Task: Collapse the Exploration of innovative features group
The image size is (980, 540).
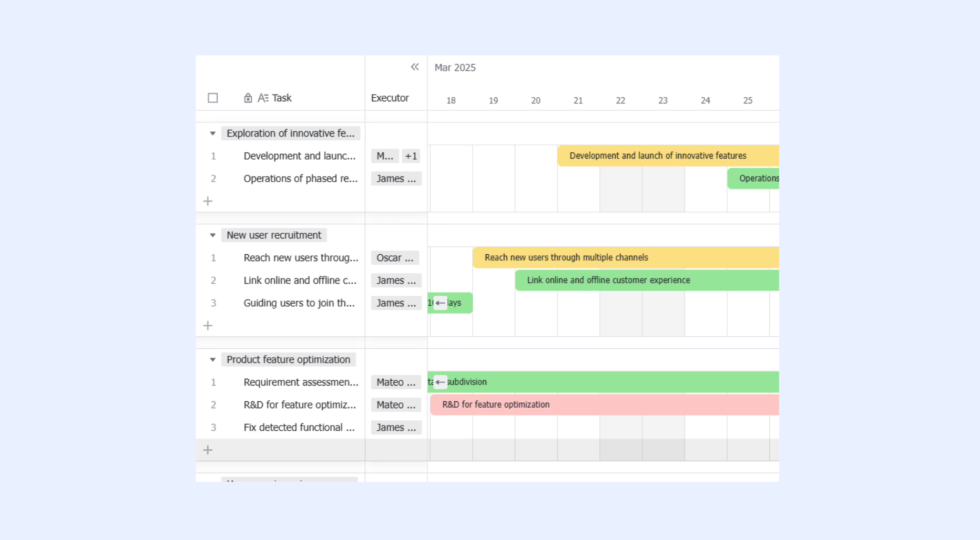Action: [x=212, y=133]
